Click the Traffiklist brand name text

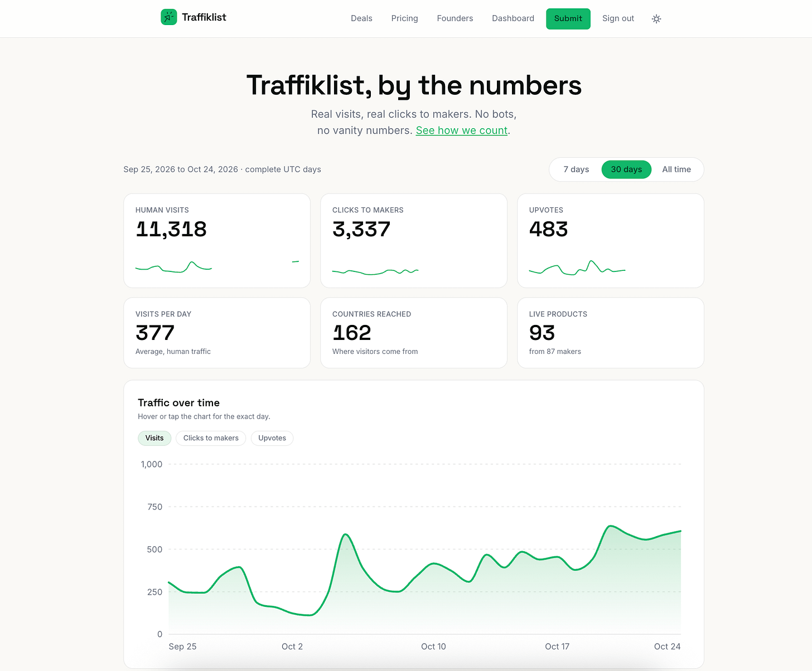tap(204, 17)
